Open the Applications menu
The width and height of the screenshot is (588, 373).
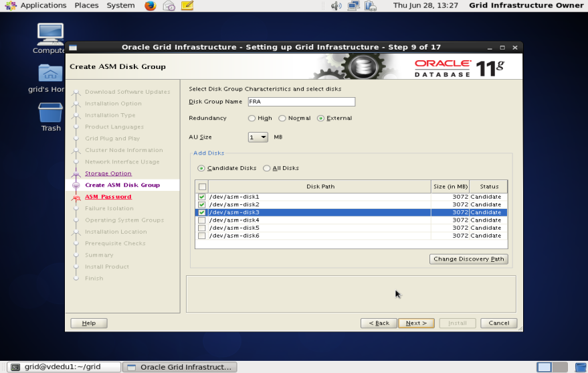click(x=43, y=5)
